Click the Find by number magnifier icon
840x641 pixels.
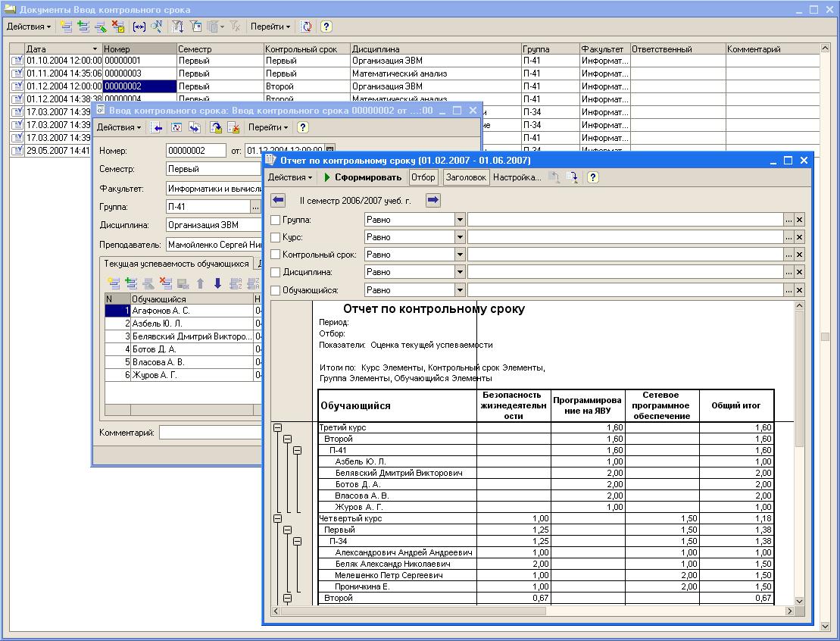(x=157, y=27)
